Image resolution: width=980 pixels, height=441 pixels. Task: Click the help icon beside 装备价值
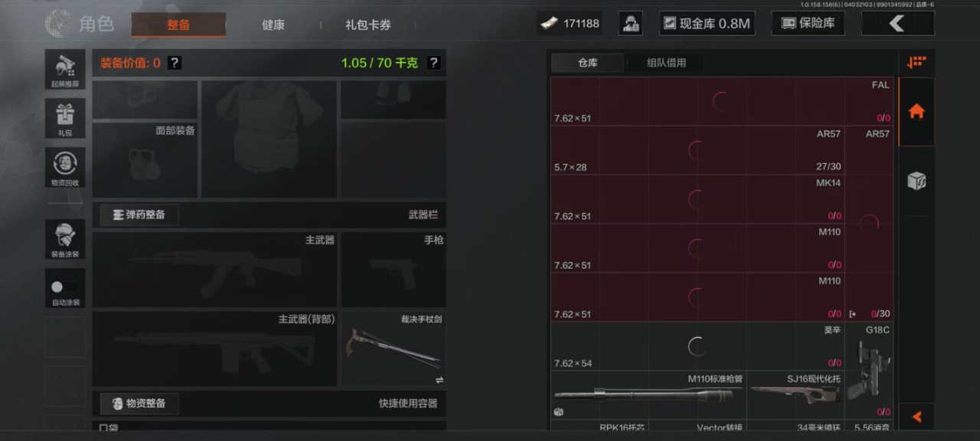click(x=175, y=63)
